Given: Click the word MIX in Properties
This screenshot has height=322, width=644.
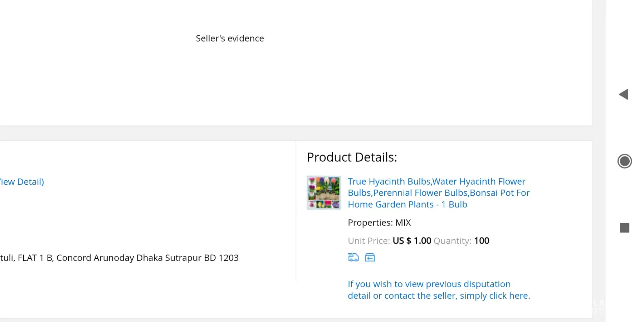Looking at the screenshot, I should point(403,223).
